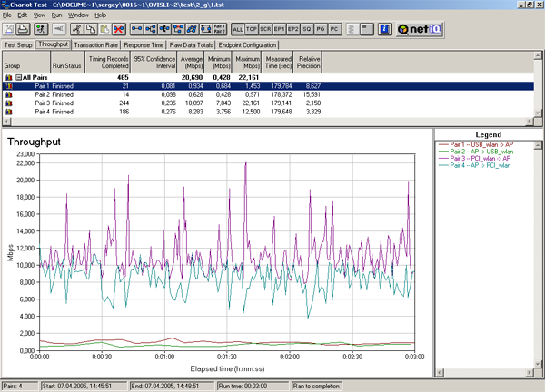Open the Window menu
Screen dimensions: 545x392
pyautogui.click(x=79, y=15)
